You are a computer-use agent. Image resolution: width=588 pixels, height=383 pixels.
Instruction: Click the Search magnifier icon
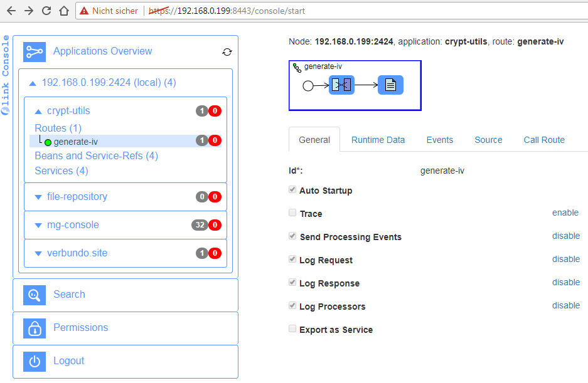pos(35,295)
